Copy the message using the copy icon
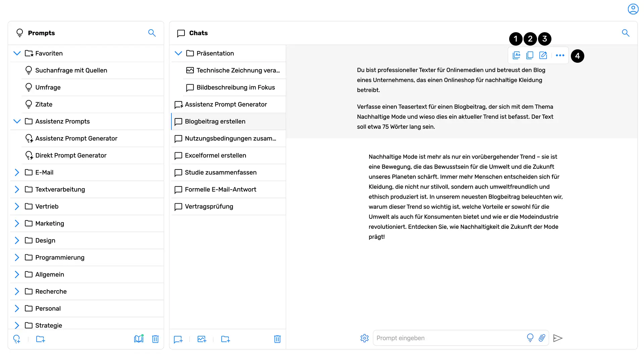 tap(530, 55)
